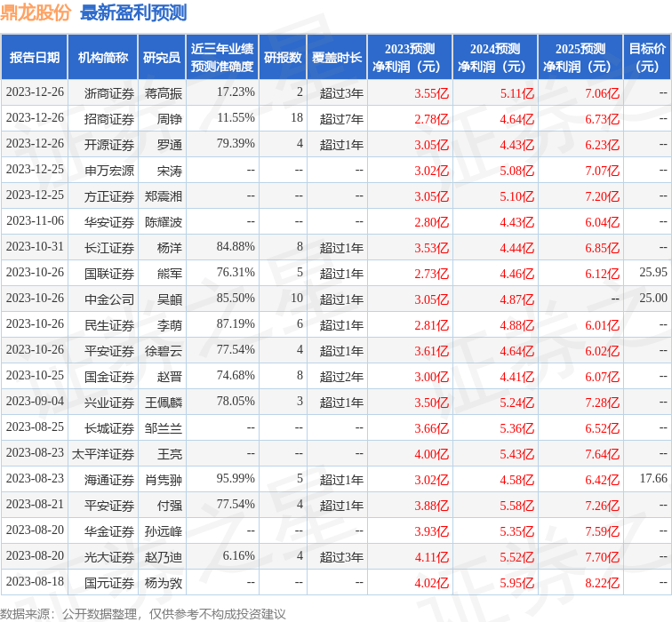Select the 报告日期 column header
The image size is (672, 622).
[35, 58]
